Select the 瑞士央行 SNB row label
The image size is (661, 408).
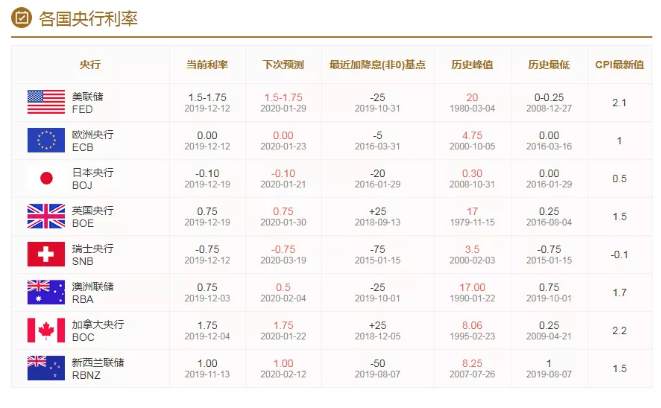[92, 255]
